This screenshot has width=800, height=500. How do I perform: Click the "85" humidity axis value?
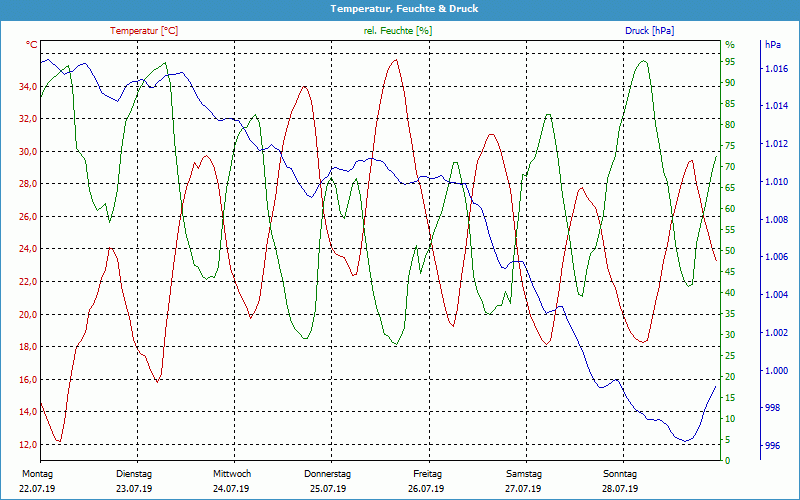[x=730, y=105]
